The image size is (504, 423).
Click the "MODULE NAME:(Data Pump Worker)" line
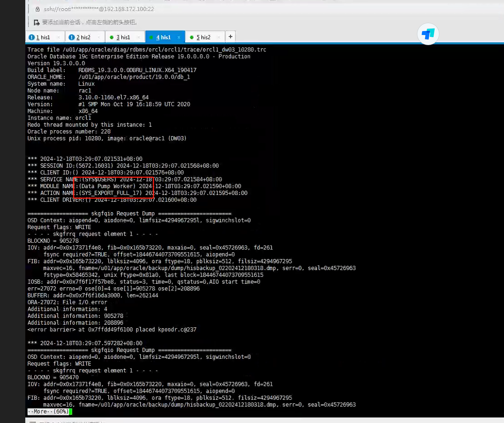(x=134, y=186)
